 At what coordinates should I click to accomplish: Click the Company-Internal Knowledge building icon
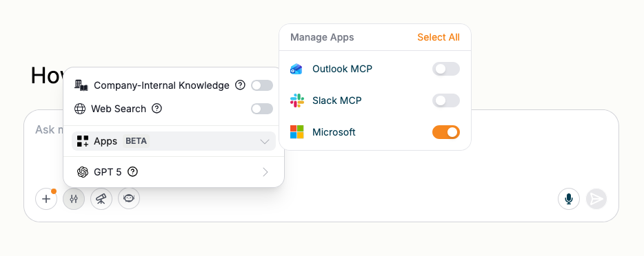(x=81, y=85)
